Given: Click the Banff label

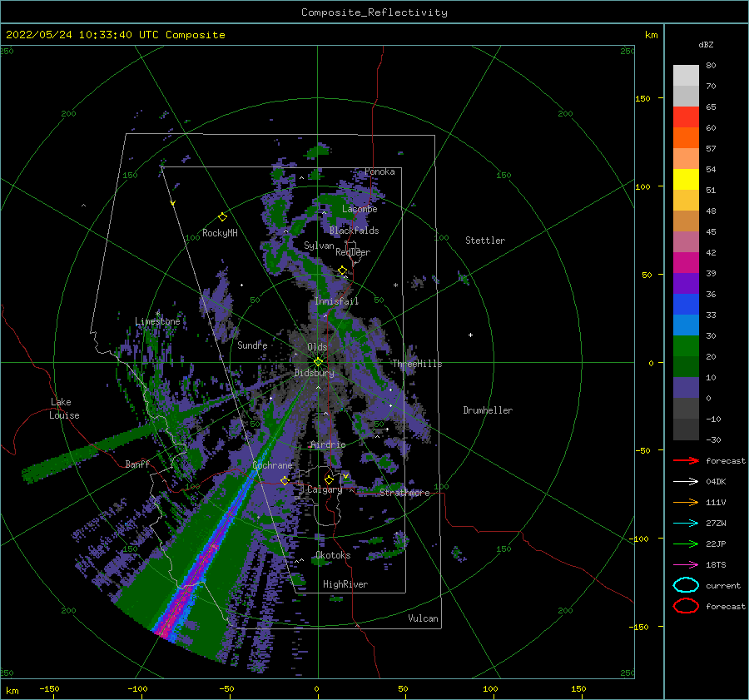Looking at the screenshot, I should click(137, 464).
